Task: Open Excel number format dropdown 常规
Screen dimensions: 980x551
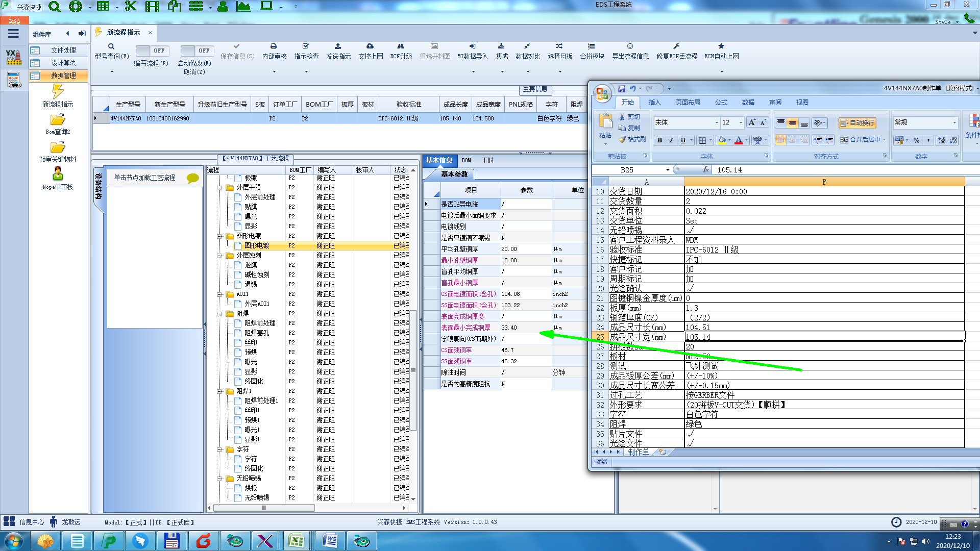Action: tap(954, 122)
